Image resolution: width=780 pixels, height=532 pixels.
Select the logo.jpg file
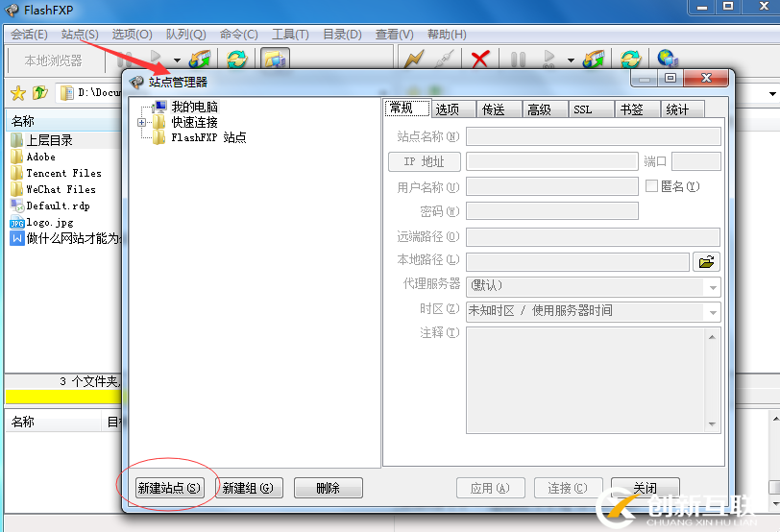pos(49,222)
